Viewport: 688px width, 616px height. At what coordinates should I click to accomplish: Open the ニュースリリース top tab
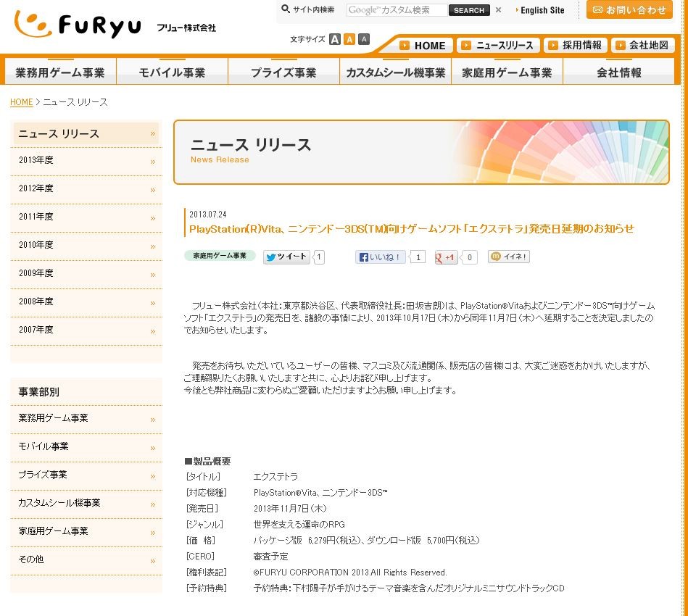pyautogui.click(x=498, y=45)
